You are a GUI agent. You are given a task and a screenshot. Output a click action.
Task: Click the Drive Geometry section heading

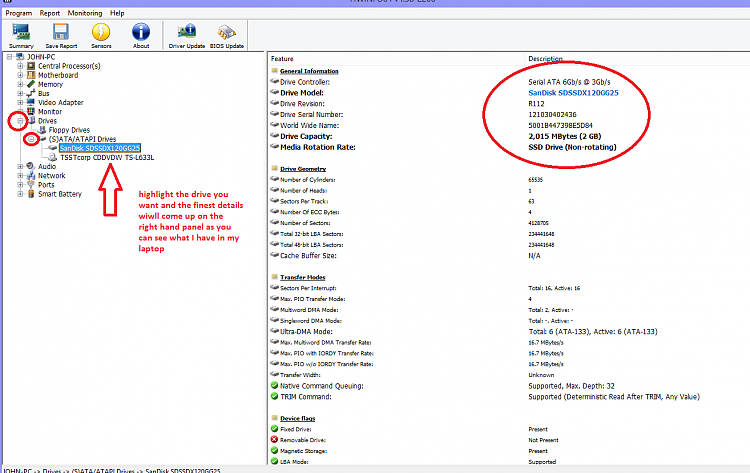click(303, 169)
